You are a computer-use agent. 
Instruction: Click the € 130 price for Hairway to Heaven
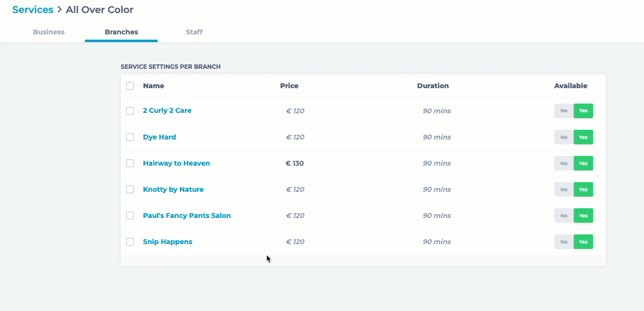[x=295, y=163]
